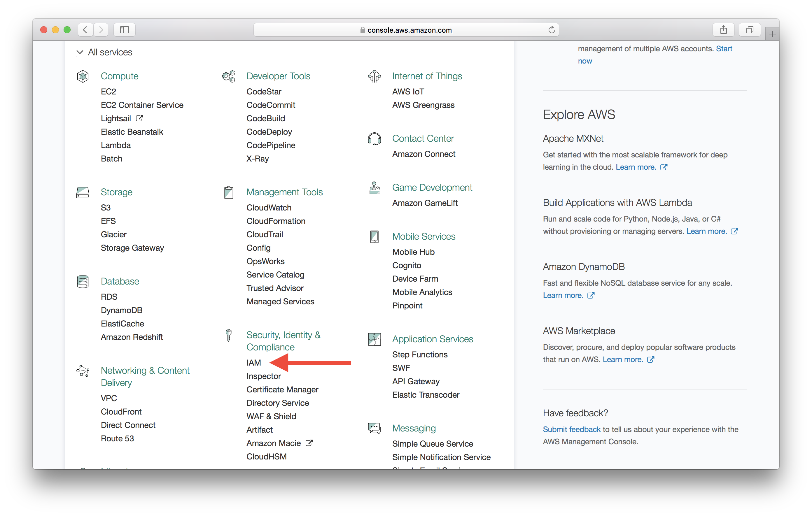Click the Storage category drive icon

pos(83,192)
